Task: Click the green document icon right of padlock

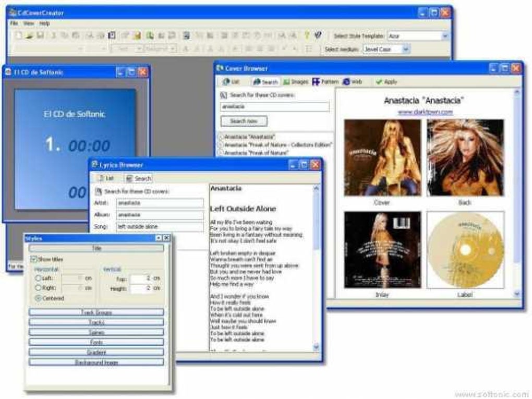Action: pyautogui.click(x=150, y=35)
